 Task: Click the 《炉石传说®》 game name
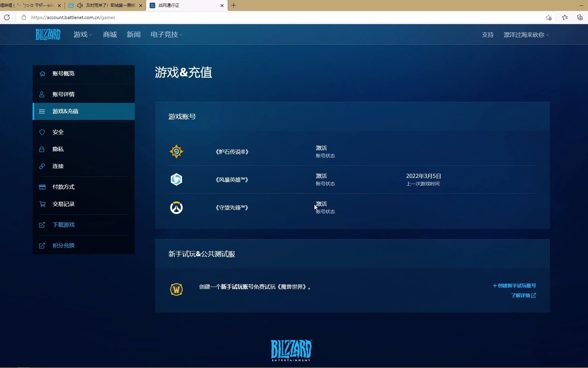(x=232, y=152)
